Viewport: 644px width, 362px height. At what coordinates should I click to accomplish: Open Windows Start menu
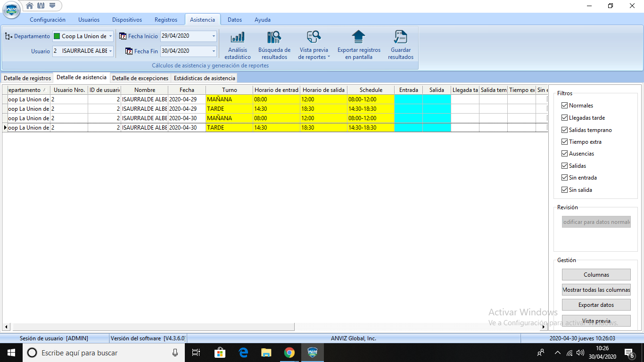(x=11, y=353)
